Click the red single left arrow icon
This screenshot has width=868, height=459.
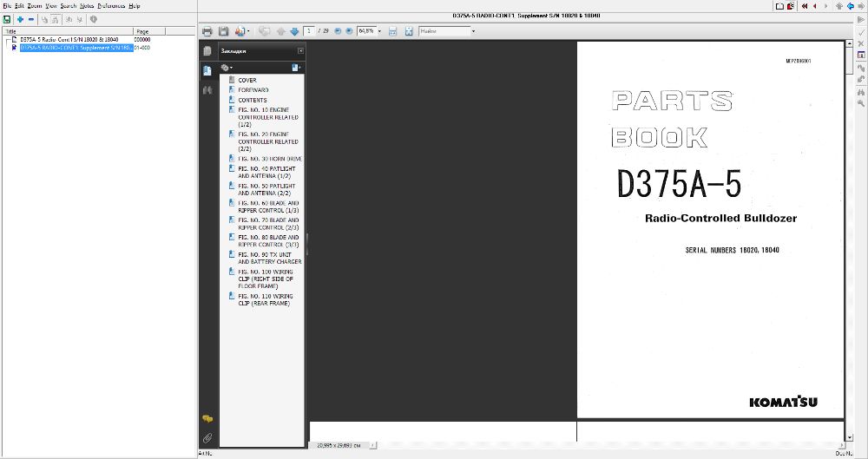point(815,6)
